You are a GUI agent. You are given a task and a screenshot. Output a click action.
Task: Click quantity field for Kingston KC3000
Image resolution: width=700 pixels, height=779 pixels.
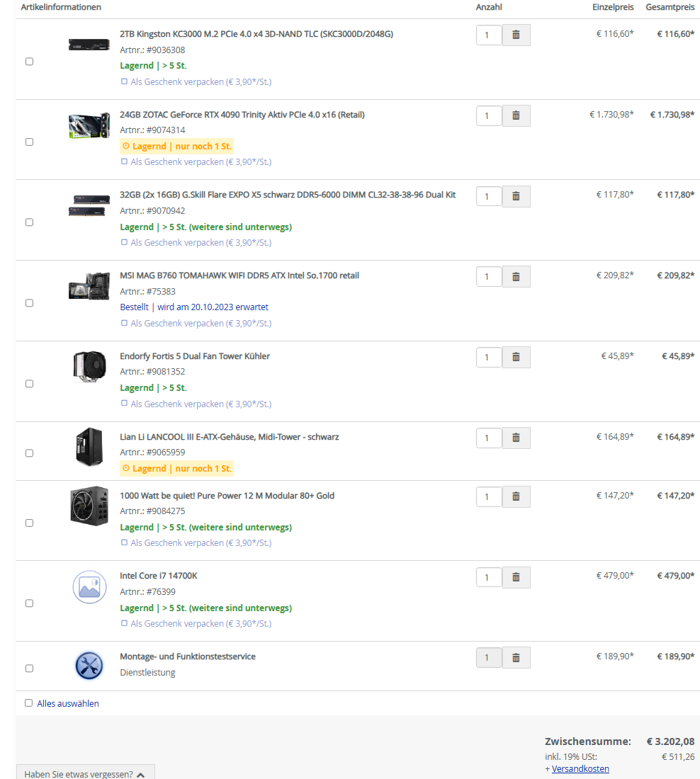click(x=489, y=35)
